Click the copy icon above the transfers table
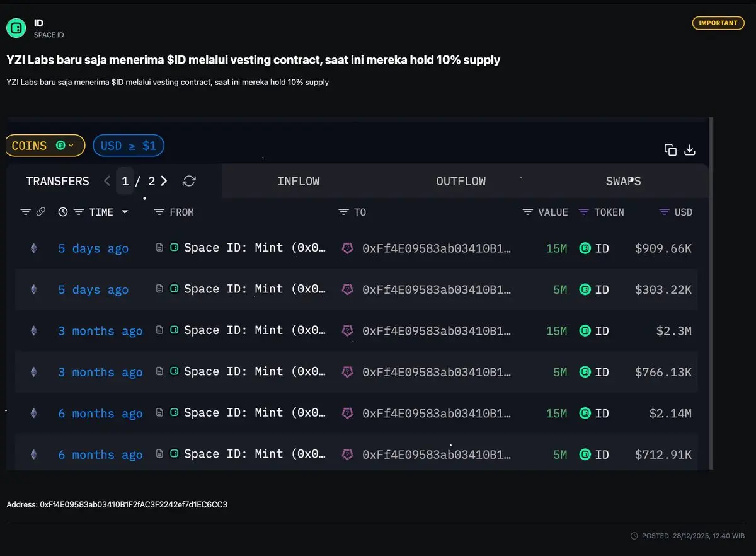Viewport: 756px width, 556px height. coord(670,150)
